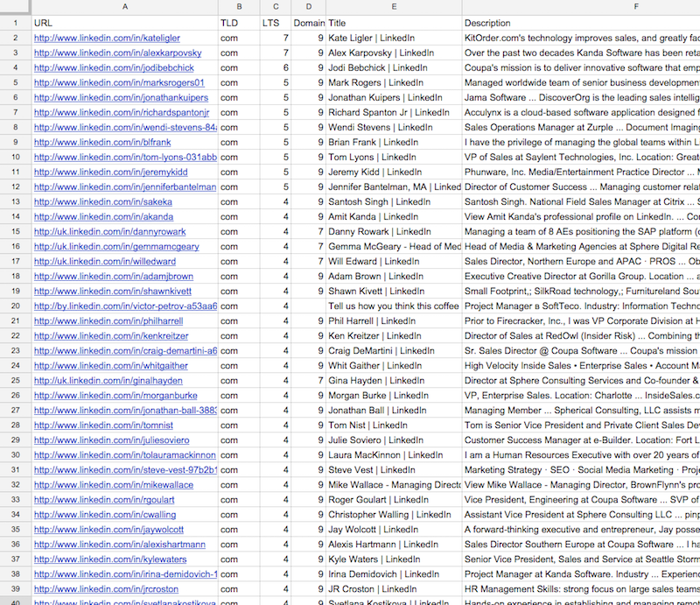Image resolution: width=700 pixels, height=605 pixels.
Task: Select the 'Kate Ligler | LinkedIn' cell
Action: coord(395,38)
